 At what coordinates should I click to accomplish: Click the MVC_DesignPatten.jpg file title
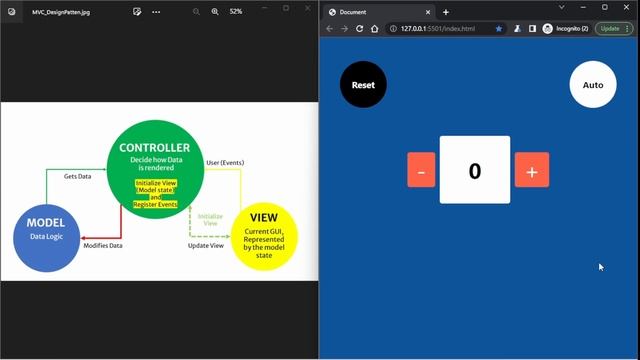61,12
